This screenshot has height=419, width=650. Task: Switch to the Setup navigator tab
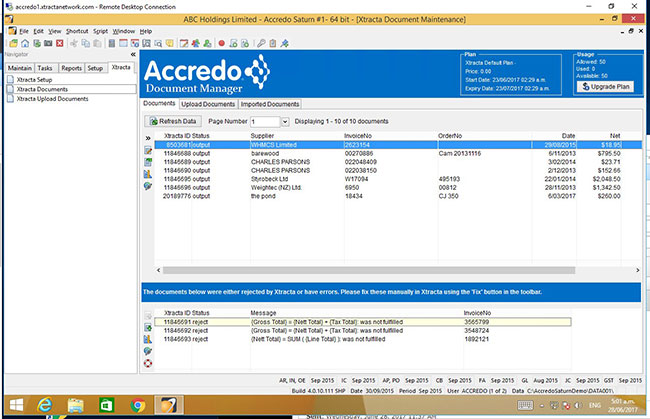coord(95,68)
